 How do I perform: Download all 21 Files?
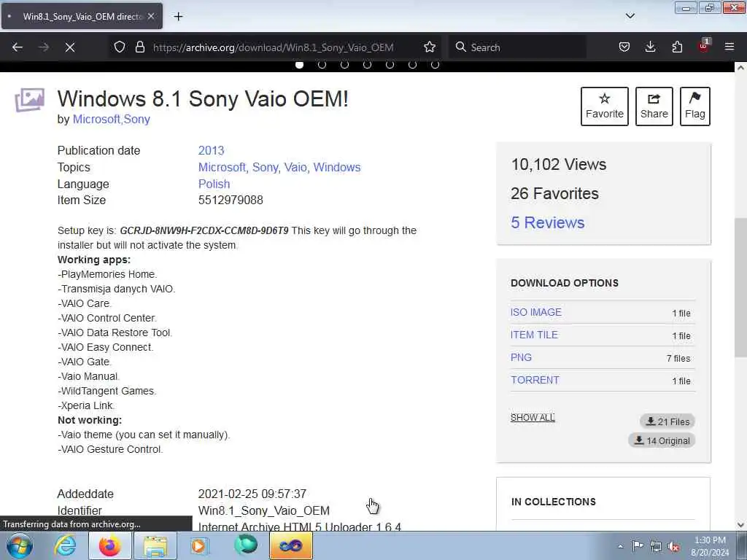coord(667,421)
